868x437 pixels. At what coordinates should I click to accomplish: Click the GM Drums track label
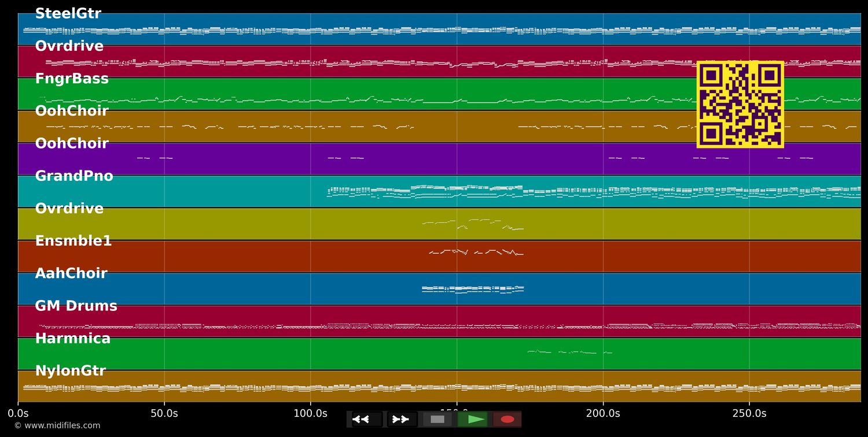76,306
